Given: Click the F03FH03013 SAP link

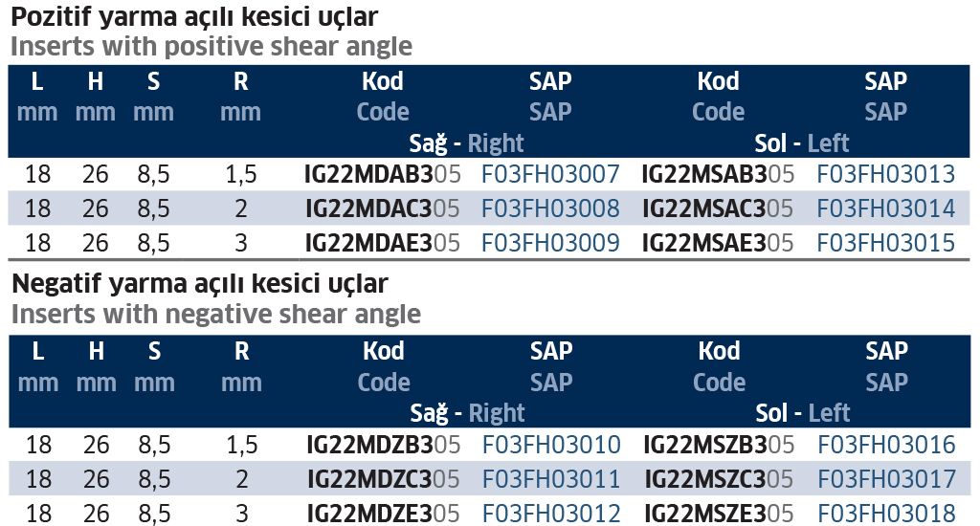Looking at the screenshot, I should click(886, 174).
